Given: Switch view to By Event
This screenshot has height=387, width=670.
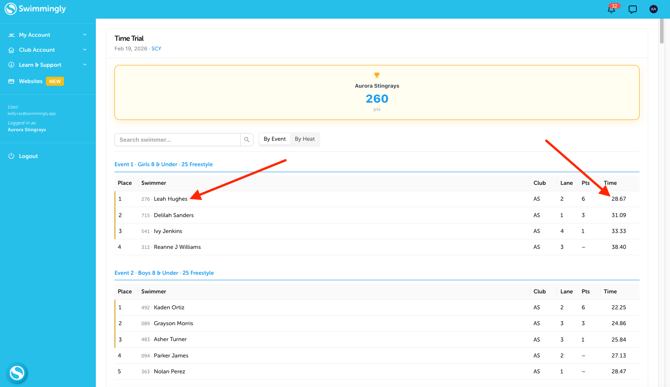Looking at the screenshot, I should coord(274,139).
